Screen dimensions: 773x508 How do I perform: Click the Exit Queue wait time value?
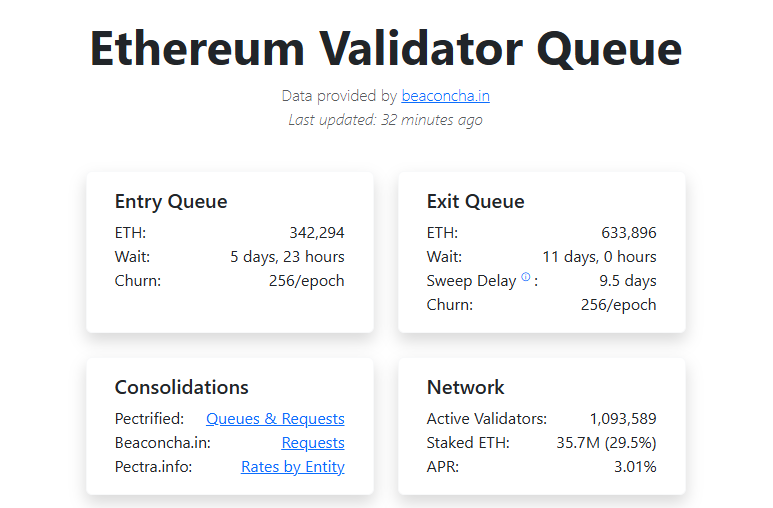[599, 257]
